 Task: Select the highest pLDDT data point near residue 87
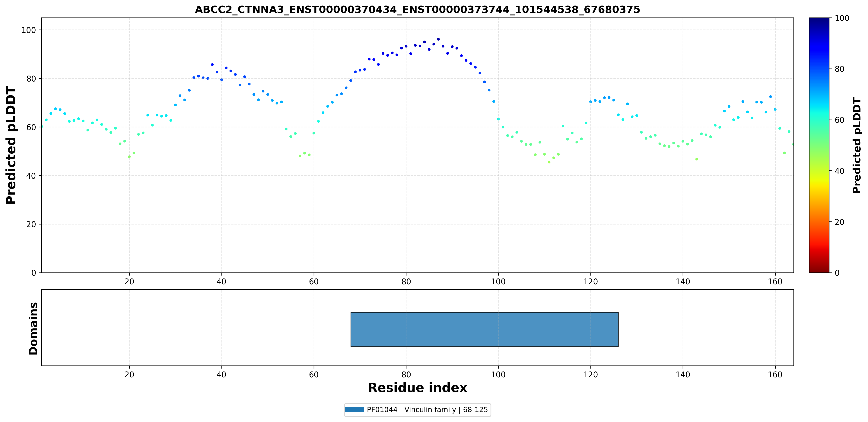[x=438, y=39]
